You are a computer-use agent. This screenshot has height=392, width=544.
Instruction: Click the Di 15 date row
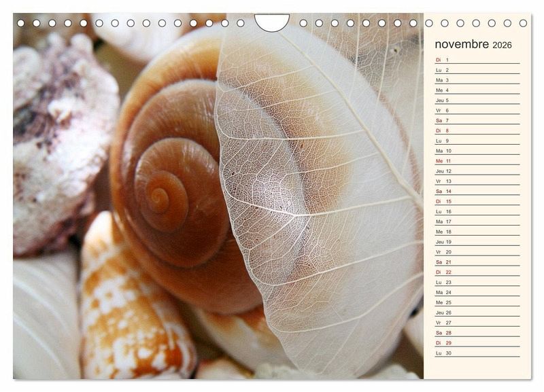click(x=477, y=201)
